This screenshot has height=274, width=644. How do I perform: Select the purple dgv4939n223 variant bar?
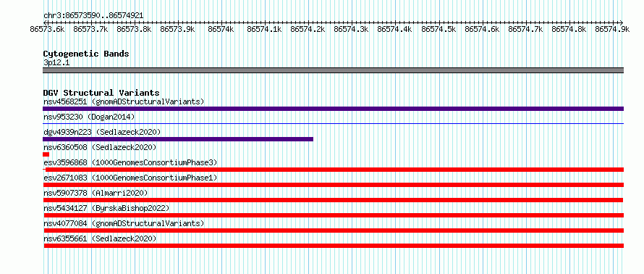point(178,139)
